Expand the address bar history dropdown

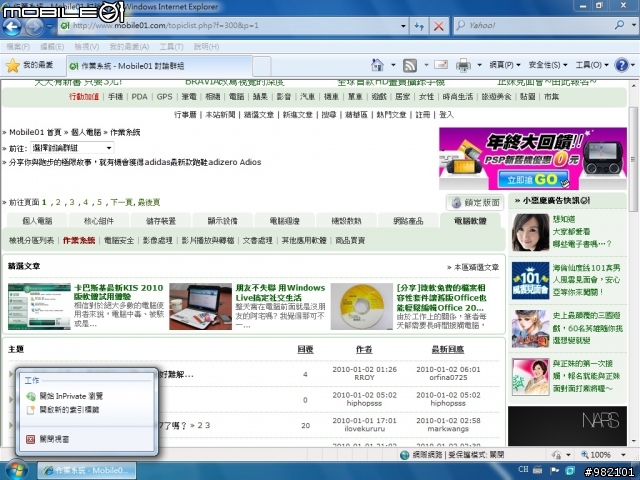pos(403,26)
